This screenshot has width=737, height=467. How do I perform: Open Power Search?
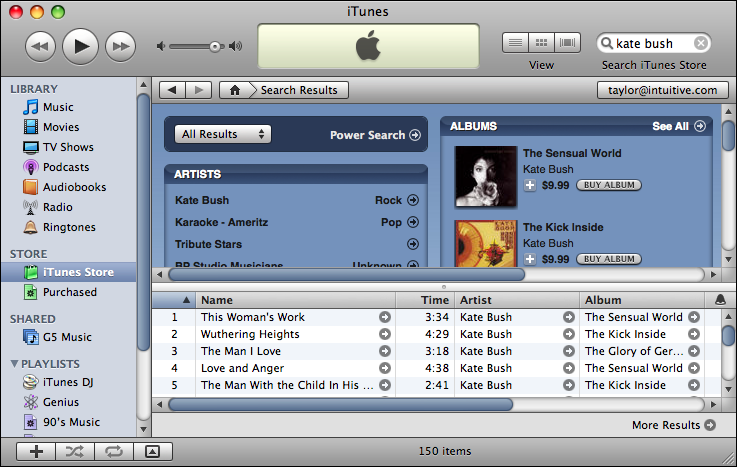pyautogui.click(x=375, y=135)
